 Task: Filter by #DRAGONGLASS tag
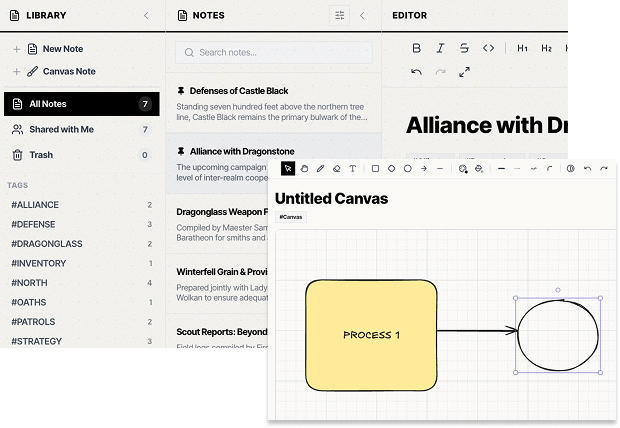pyautogui.click(x=82, y=244)
